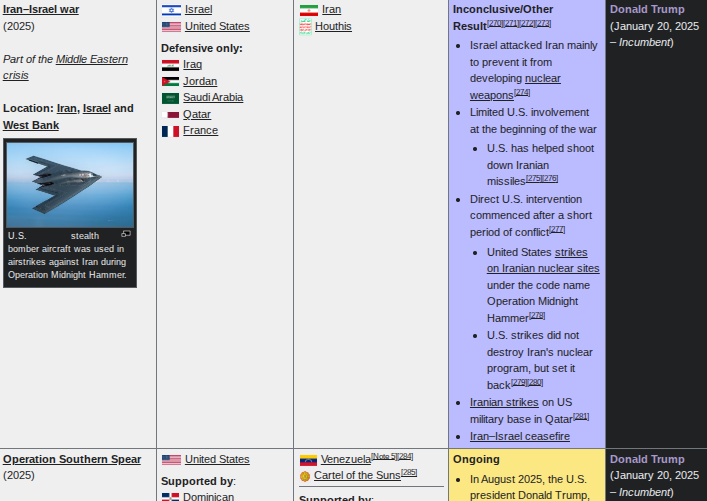Open the Qatar link
The image size is (707, 501).
coord(197,115)
